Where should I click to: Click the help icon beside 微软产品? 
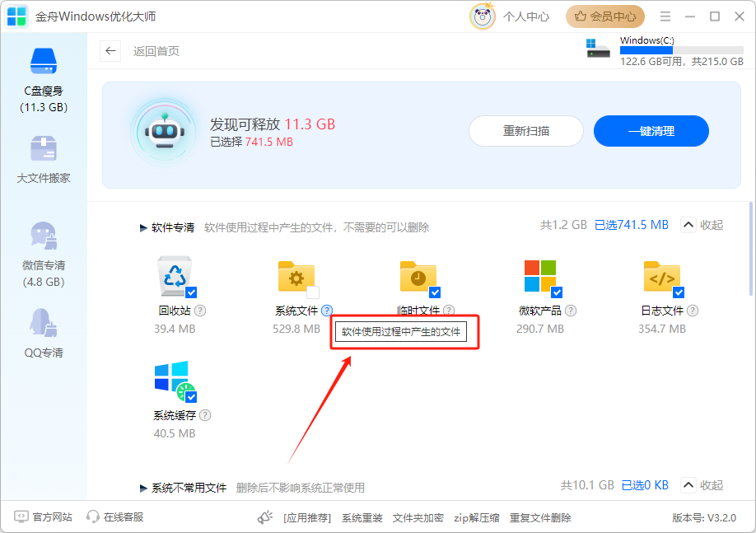pos(571,311)
